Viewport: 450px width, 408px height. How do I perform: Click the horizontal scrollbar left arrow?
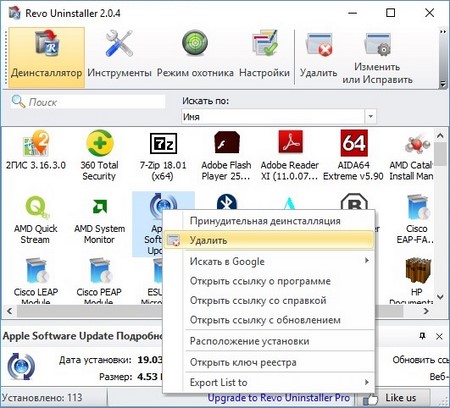pyautogui.click(x=9, y=311)
